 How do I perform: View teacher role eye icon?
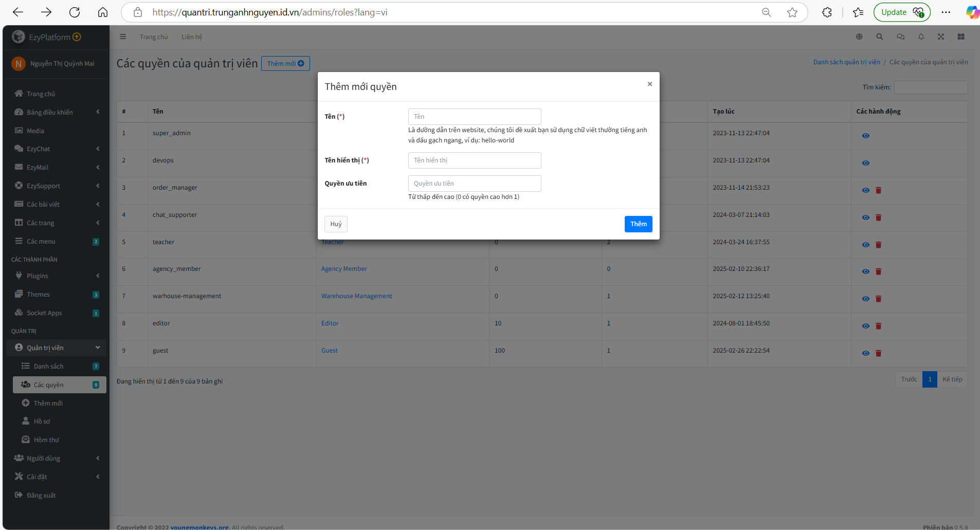tap(866, 245)
